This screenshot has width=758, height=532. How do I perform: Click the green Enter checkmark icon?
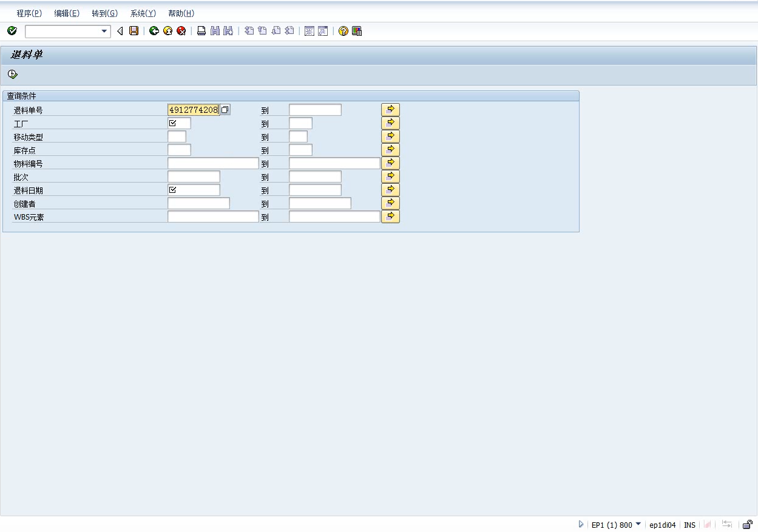[12, 31]
